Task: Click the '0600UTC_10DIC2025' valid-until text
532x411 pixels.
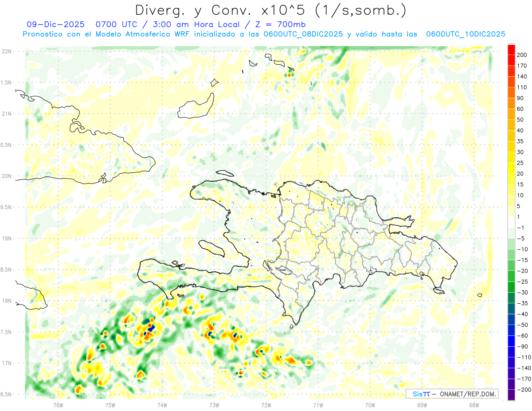Action: click(x=465, y=34)
